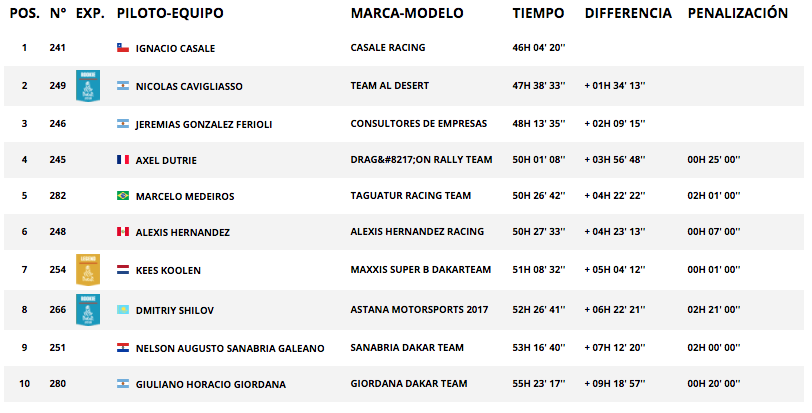Click the Paraguay flag beside Nelson Sanabria
Screen dimensions: 812x413
click(123, 348)
